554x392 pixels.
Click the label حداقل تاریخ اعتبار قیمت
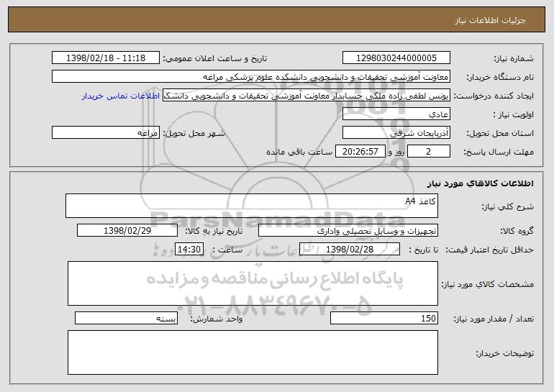489,250
